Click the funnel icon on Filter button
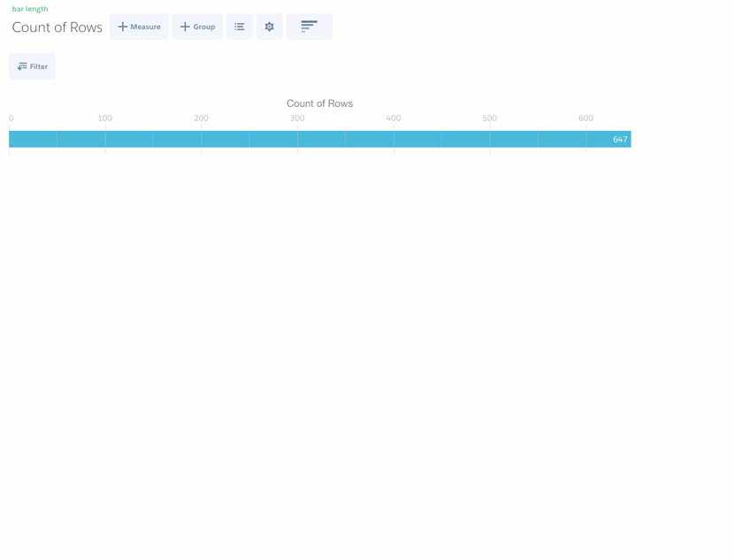Screen dimensions: 734x560 click(22, 66)
